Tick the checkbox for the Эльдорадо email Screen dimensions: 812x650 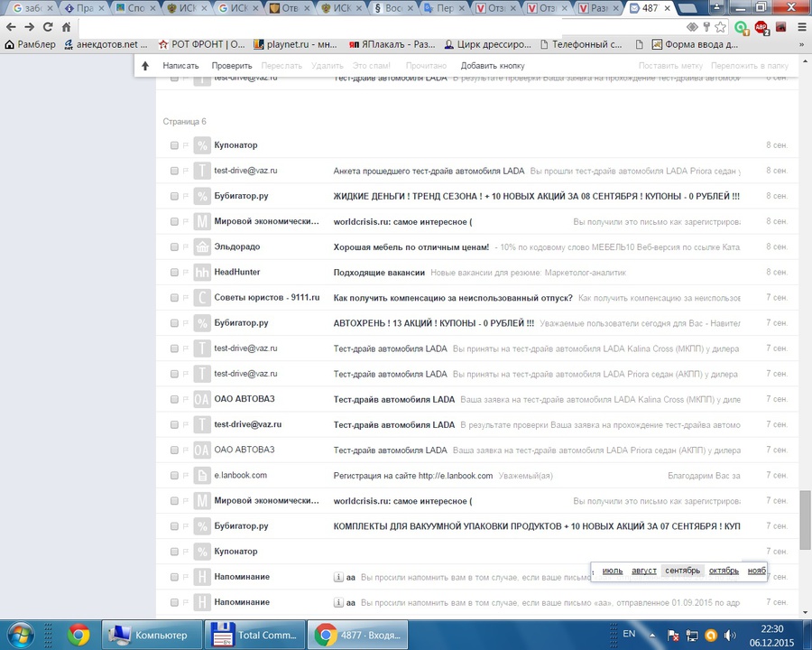pyautogui.click(x=174, y=247)
